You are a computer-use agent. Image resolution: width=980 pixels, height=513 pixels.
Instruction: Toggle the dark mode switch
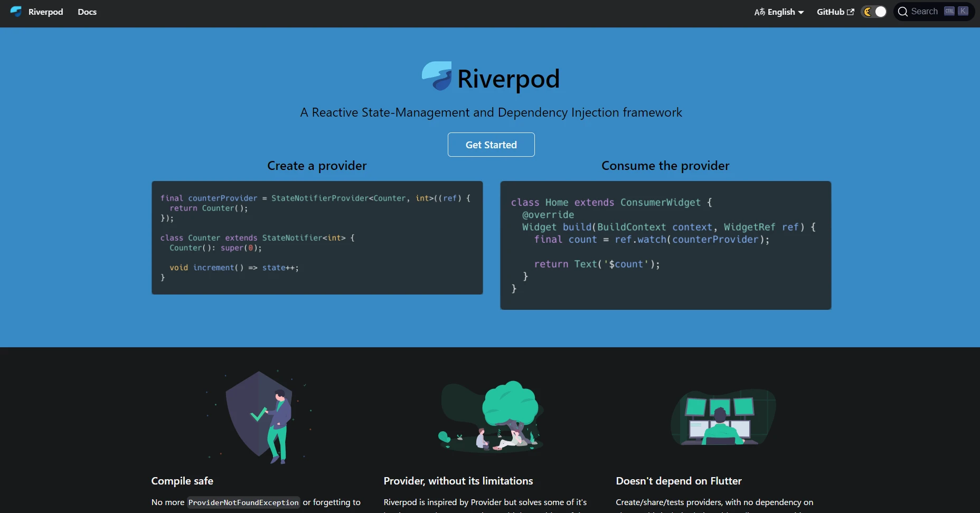click(x=874, y=11)
